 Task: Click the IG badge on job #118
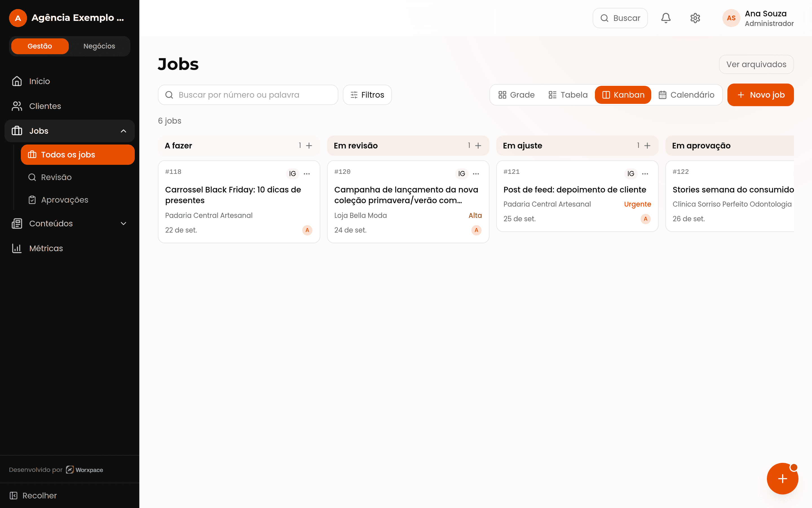(292, 174)
